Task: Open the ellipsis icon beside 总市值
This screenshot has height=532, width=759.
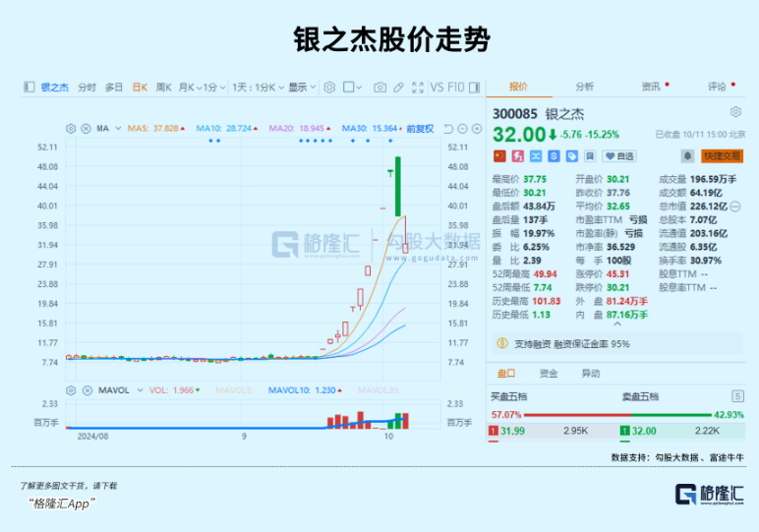Action: (x=734, y=207)
